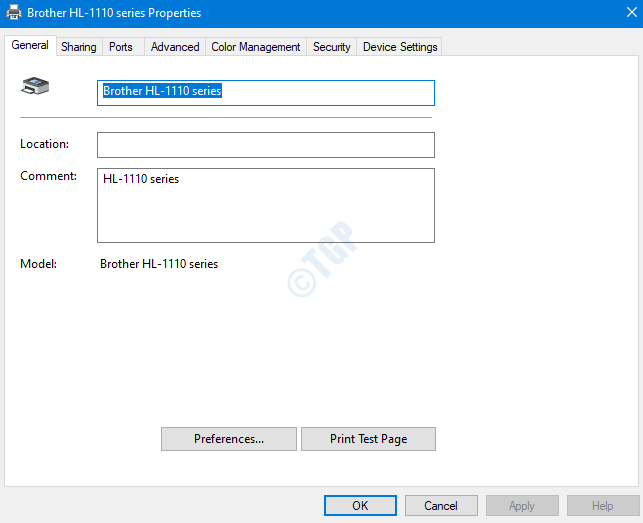Close the Properties dialog with the X button
The width and height of the screenshot is (643, 523).
[x=632, y=12]
